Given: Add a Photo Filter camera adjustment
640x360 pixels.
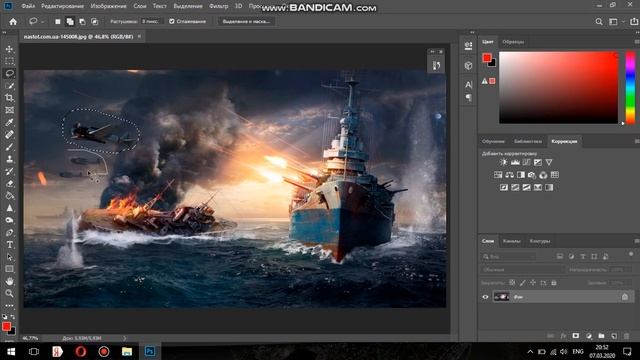Looking at the screenshot, I should tap(532, 175).
